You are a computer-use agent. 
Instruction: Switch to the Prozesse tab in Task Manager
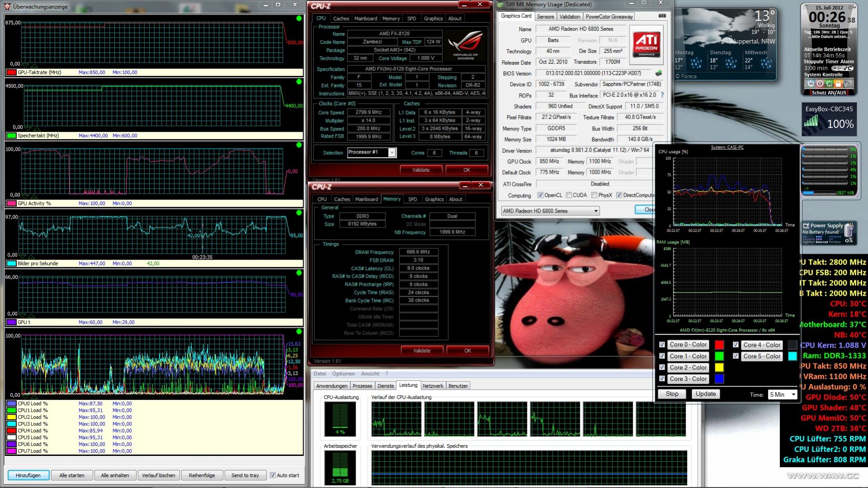362,386
